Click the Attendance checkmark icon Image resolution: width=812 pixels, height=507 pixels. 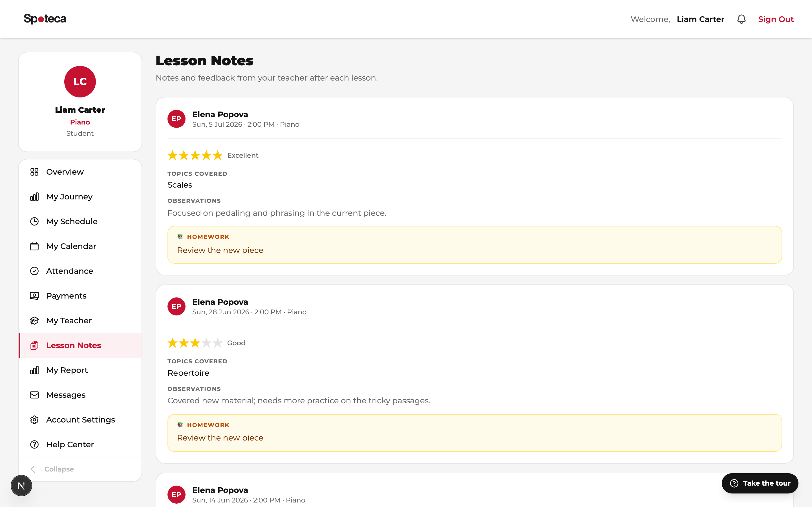point(34,271)
